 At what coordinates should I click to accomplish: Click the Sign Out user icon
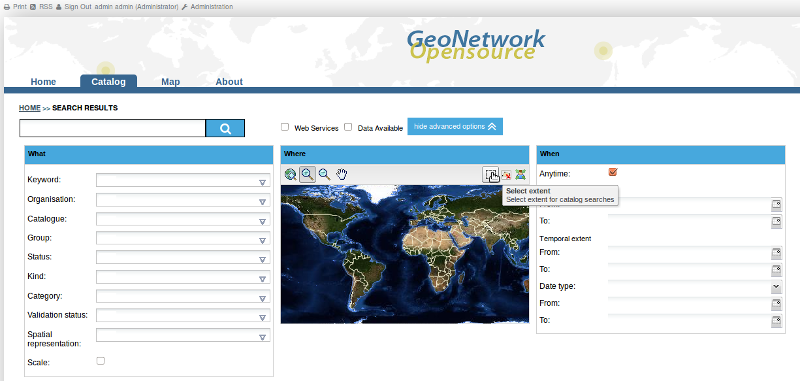(x=59, y=7)
